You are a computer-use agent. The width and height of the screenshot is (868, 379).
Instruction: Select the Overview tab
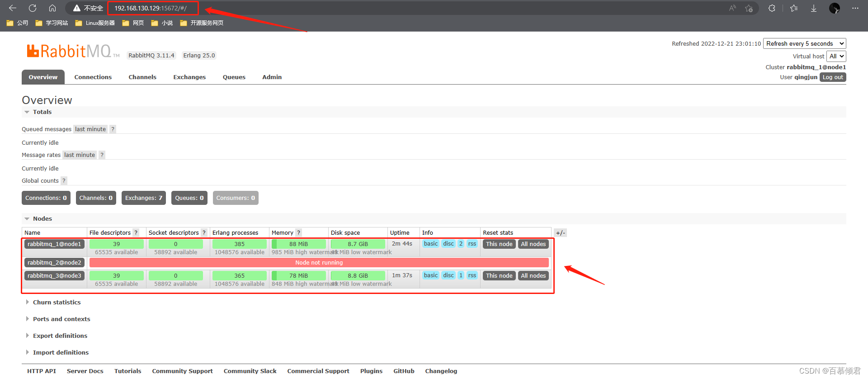point(43,77)
